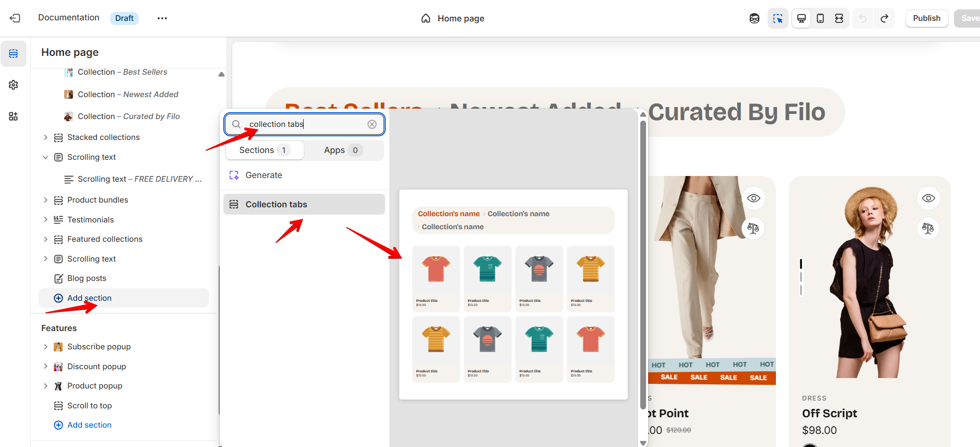
Task: Switch to mobile preview icon
Action: pyautogui.click(x=820, y=18)
